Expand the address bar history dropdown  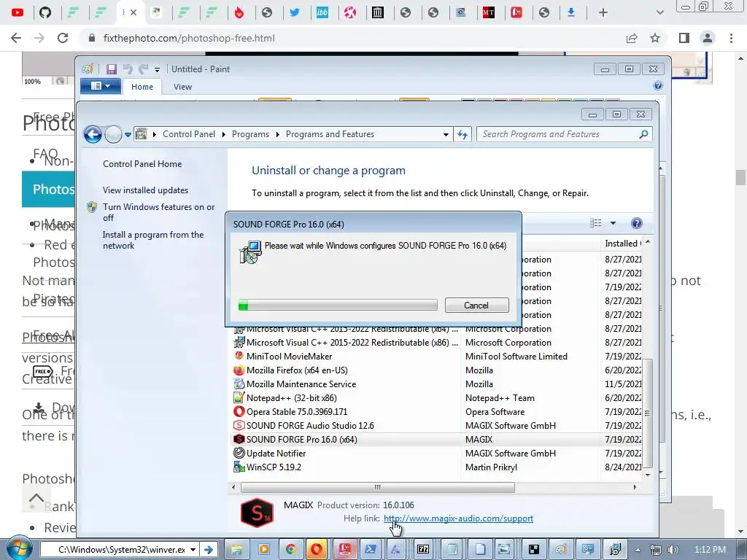point(446,135)
